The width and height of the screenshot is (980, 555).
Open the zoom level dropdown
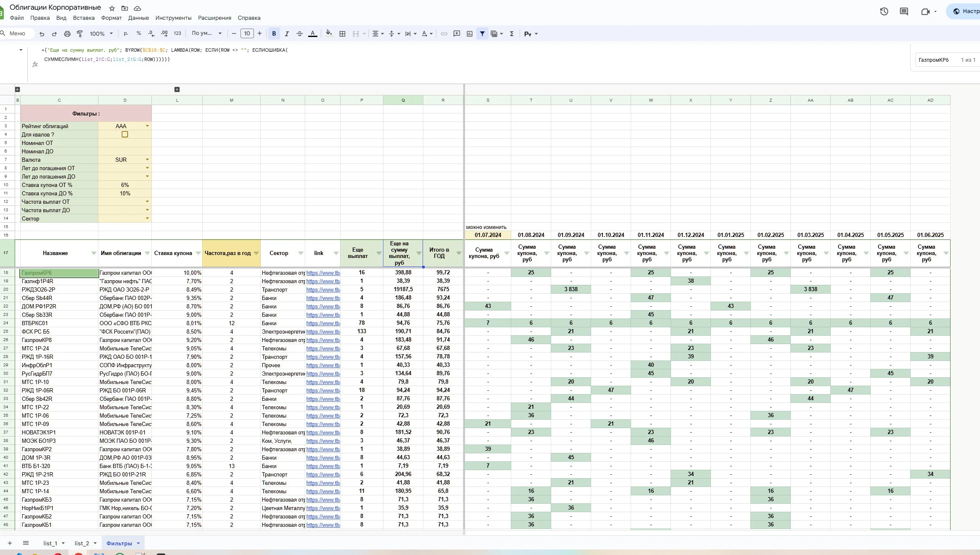(x=101, y=34)
